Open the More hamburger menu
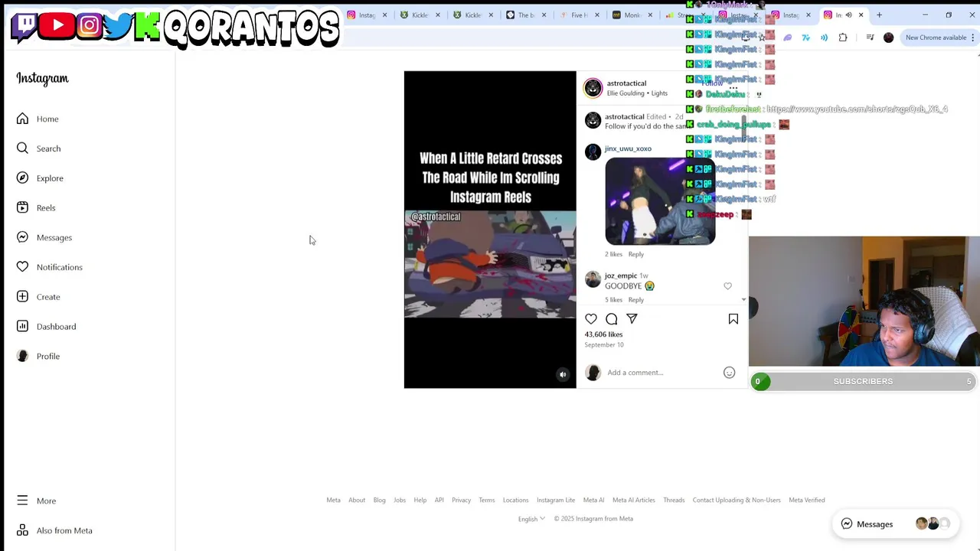980x551 pixels. coord(22,500)
